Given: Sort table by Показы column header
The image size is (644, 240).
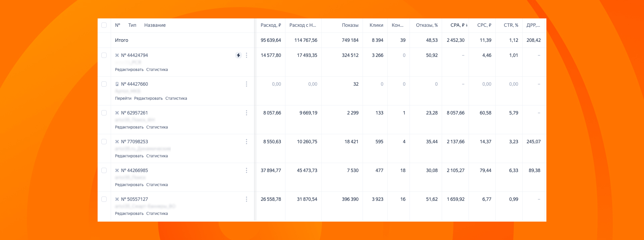Looking at the screenshot, I should click(x=350, y=25).
